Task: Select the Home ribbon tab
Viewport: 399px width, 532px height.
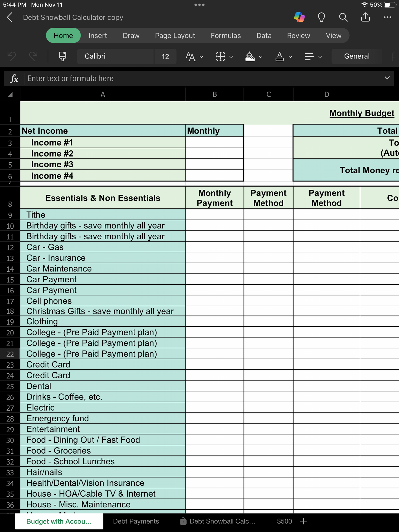Action: coord(63,36)
